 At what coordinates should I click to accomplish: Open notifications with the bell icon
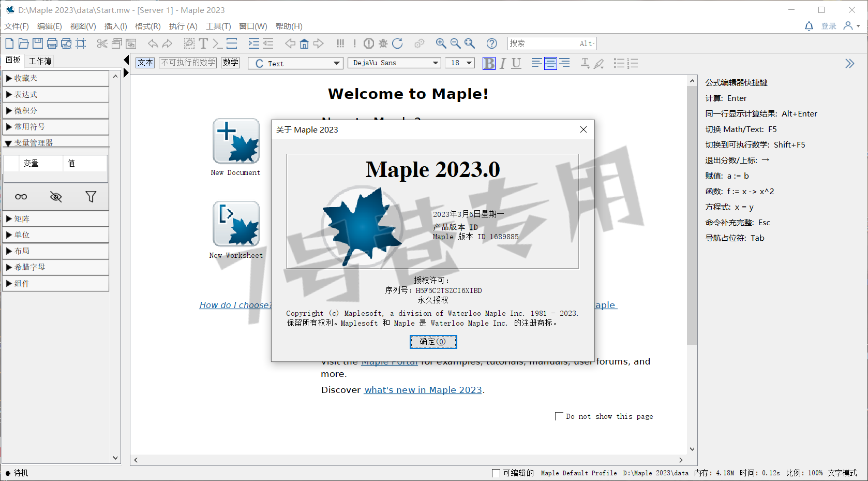click(x=809, y=26)
